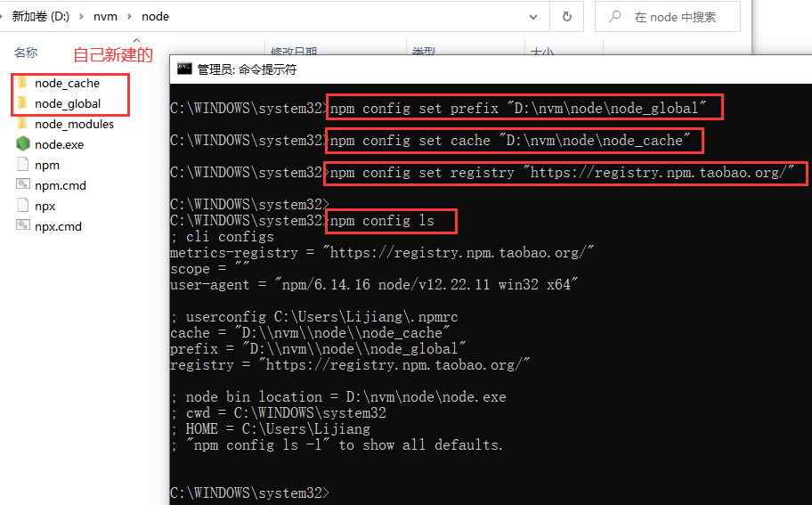This screenshot has height=505, width=812.
Task: Expand the chevron after 新加卷 (D:) in breadcrumb
Action: pyautogui.click(x=81, y=17)
